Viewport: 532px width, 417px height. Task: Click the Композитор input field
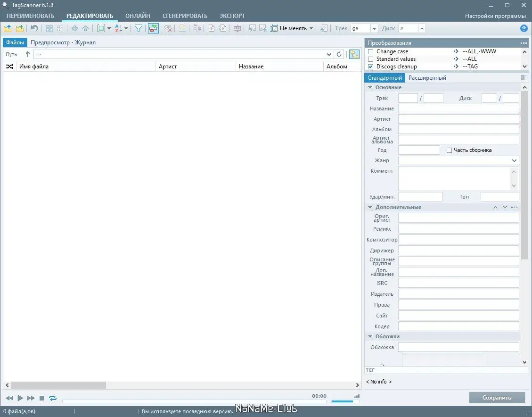click(458, 240)
